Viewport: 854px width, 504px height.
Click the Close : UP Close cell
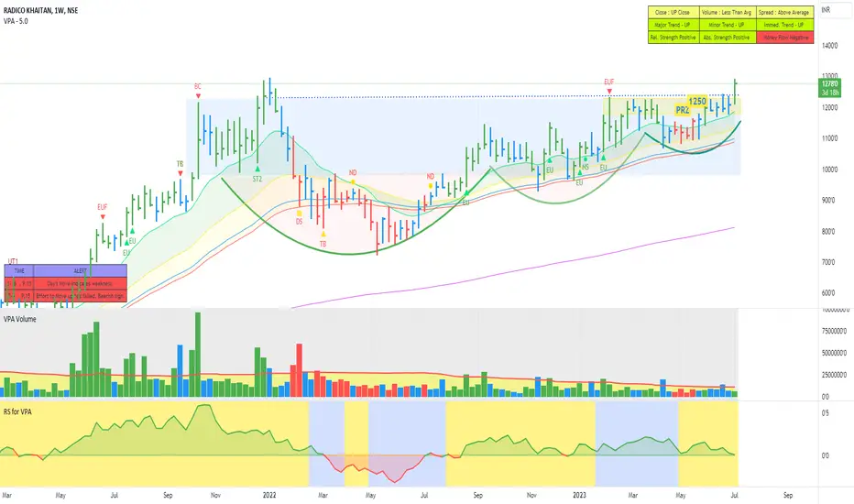click(673, 12)
